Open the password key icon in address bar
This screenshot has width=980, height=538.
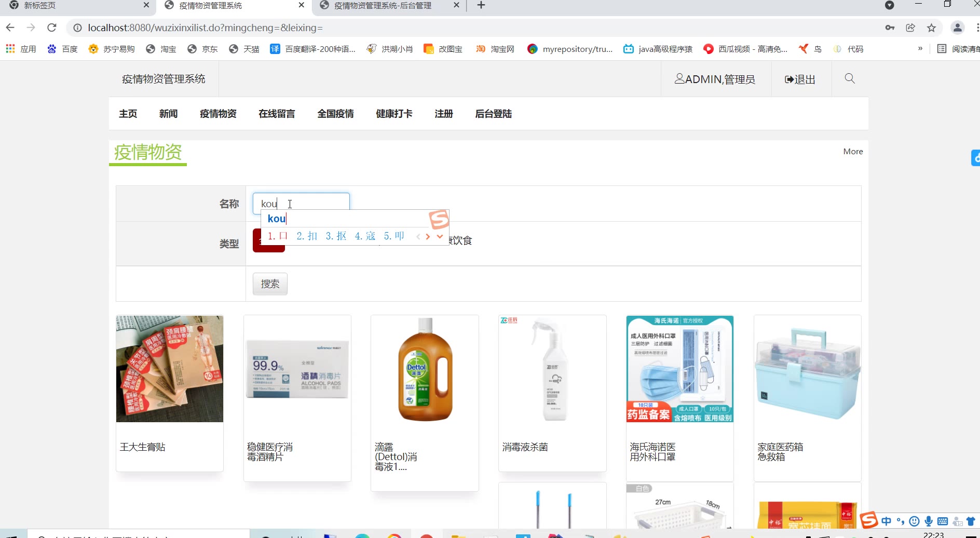[890, 28]
